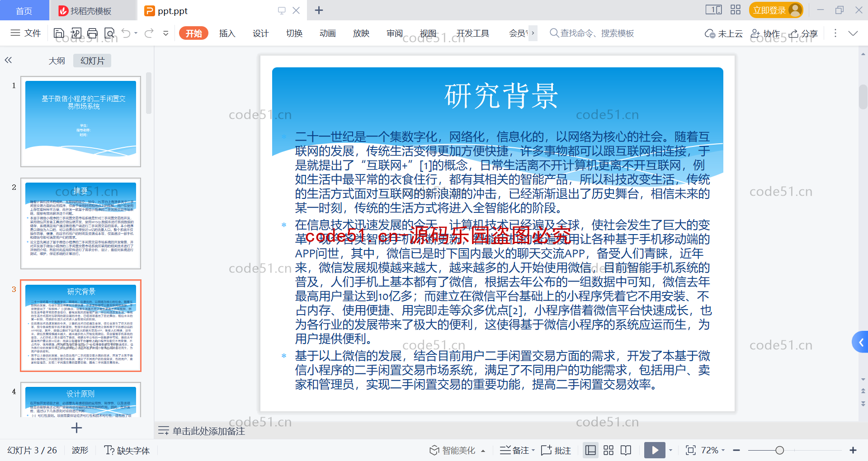Click the export to PDF icon
The width and height of the screenshot is (868, 461).
[76, 33]
